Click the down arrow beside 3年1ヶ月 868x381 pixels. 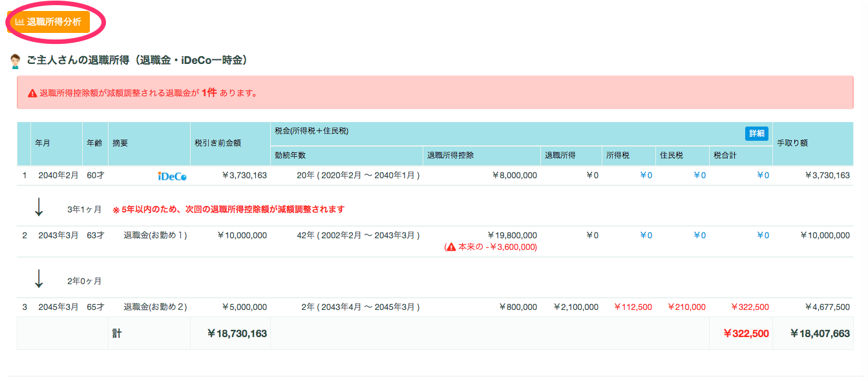(39, 207)
